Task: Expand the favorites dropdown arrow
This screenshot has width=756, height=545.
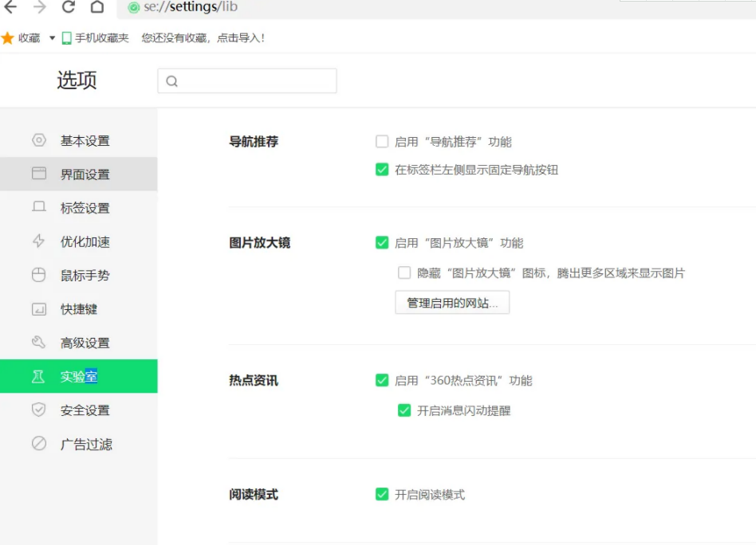Action: click(x=52, y=38)
